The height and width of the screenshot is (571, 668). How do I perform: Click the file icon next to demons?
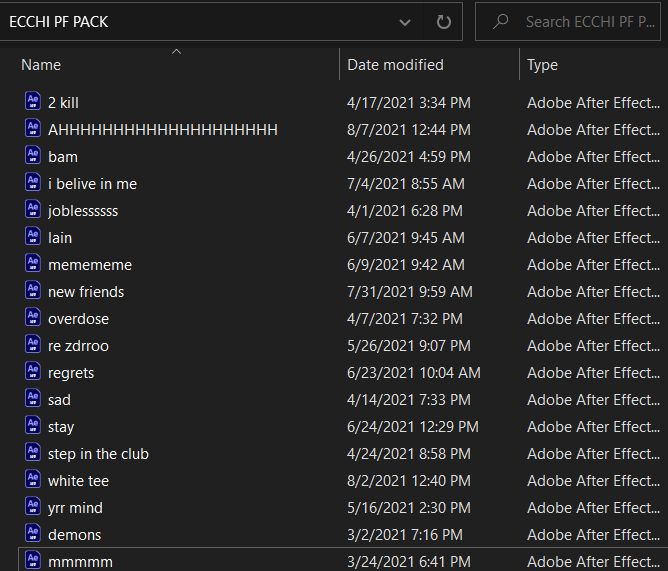(33, 534)
